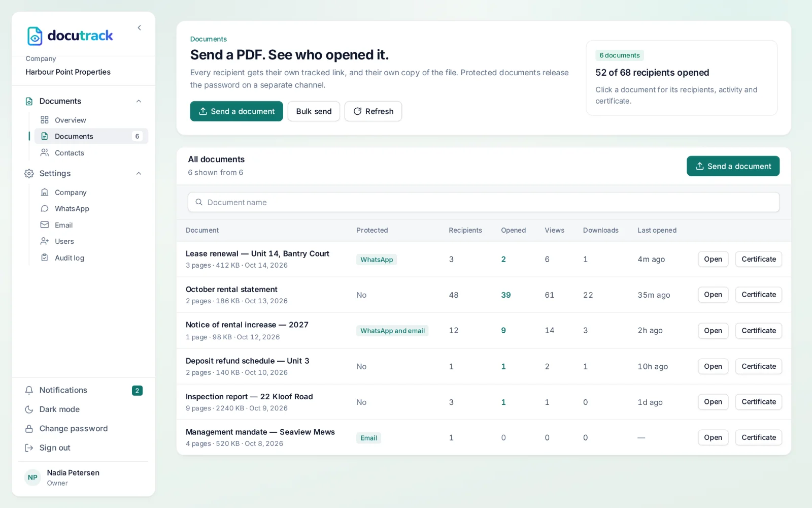
Task: Collapse the Documents section chevron
Action: [x=139, y=101]
